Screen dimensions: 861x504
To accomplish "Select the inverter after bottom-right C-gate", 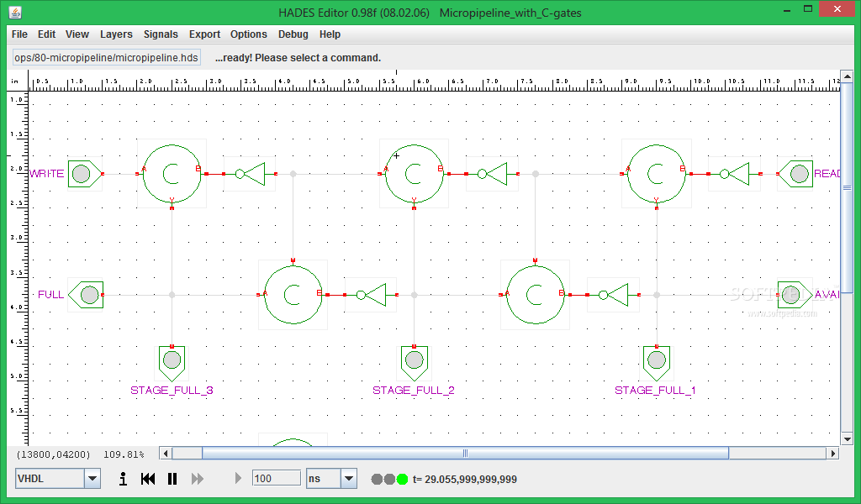I will point(613,295).
